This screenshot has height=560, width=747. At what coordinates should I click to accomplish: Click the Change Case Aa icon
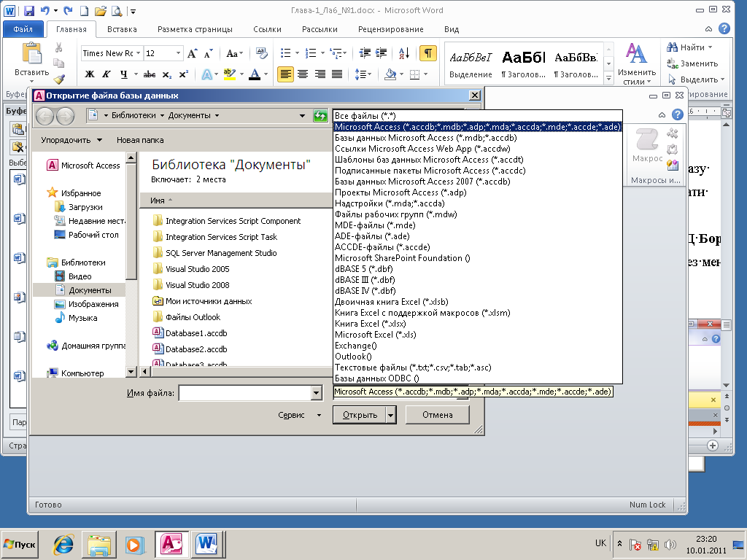tap(234, 53)
